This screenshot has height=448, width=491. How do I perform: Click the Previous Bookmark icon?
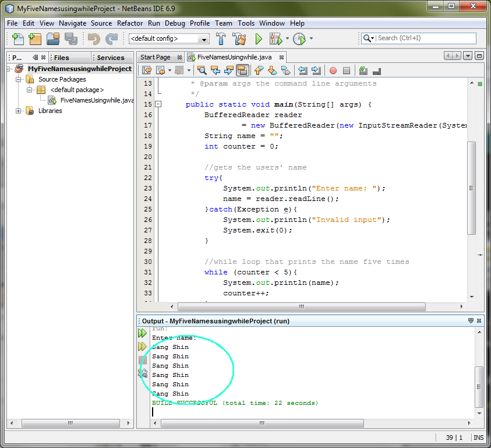(259, 70)
